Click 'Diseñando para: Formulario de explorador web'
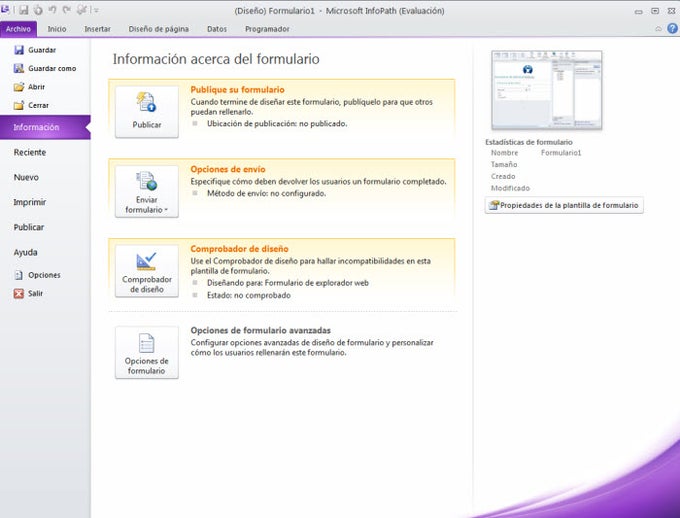 pyautogui.click(x=288, y=283)
